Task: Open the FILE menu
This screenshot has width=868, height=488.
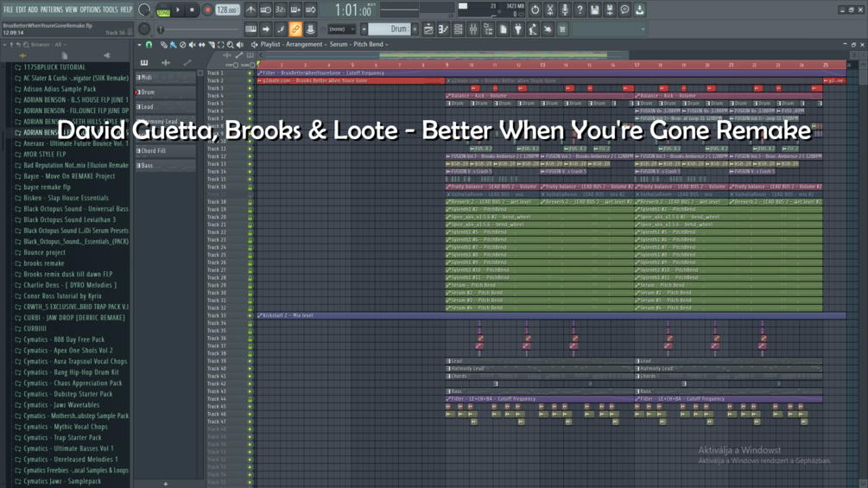Action: pos(9,10)
